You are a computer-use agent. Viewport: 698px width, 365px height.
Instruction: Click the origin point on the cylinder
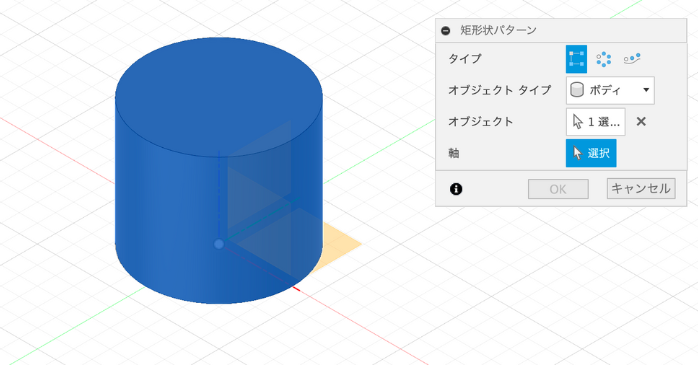tap(219, 244)
